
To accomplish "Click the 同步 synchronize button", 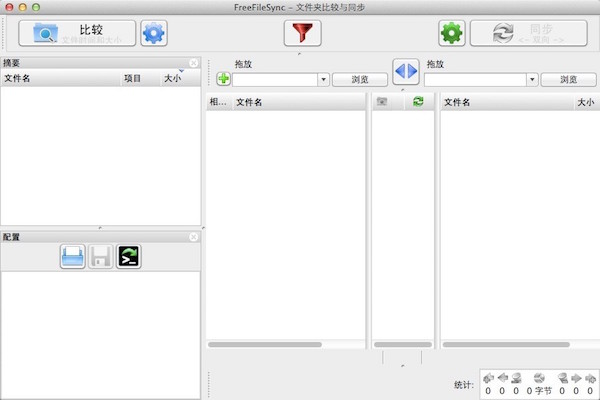I will click(x=528, y=34).
